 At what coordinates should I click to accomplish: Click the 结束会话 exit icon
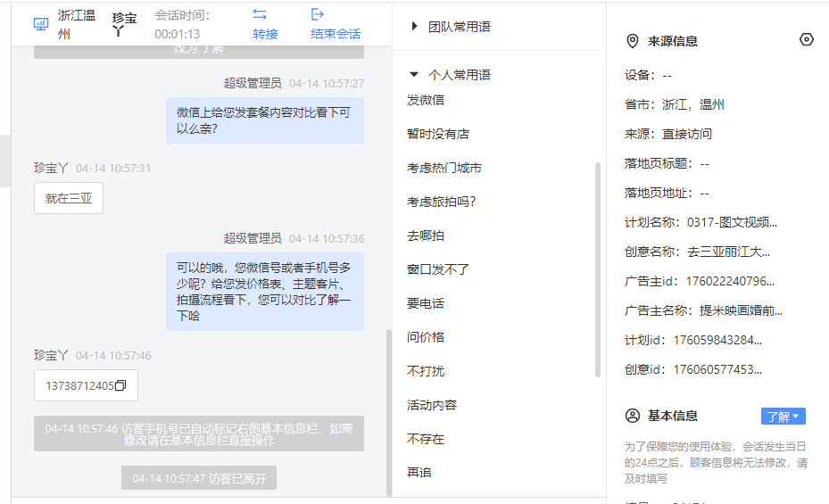[317, 14]
